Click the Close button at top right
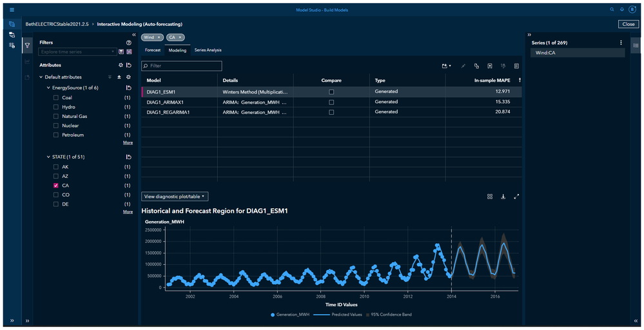The height and width of the screenshot is (330, 644). (628, 24)
